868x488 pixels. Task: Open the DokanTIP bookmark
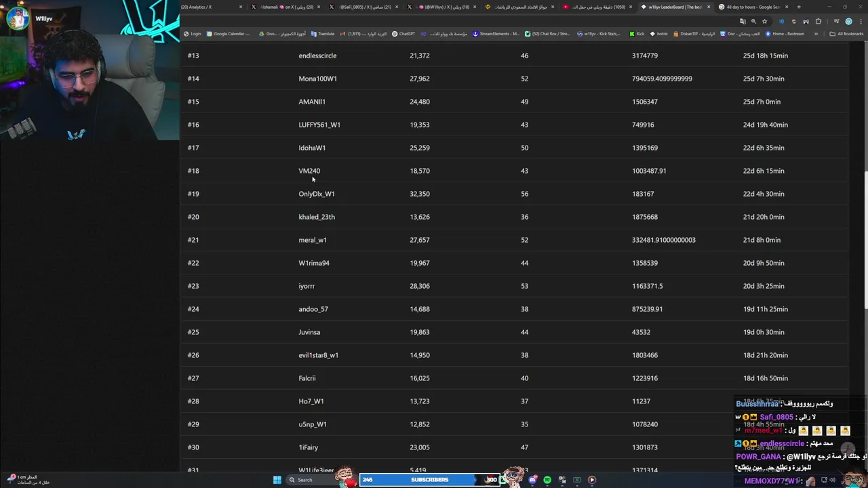pyautogui.click(x=694, y=34)
